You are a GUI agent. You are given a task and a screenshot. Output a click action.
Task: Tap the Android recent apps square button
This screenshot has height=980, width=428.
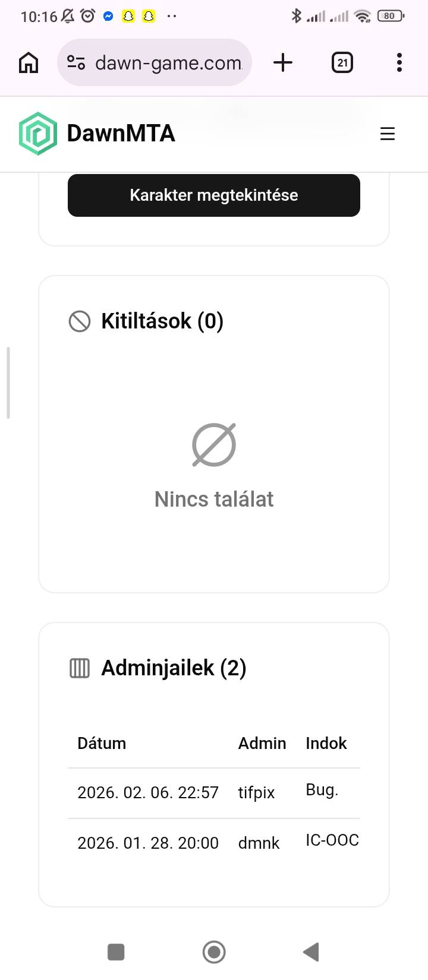click(116, 951)
